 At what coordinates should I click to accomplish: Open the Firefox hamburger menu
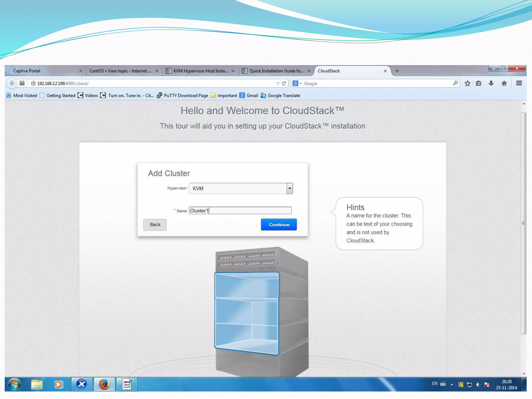[519, 83]
